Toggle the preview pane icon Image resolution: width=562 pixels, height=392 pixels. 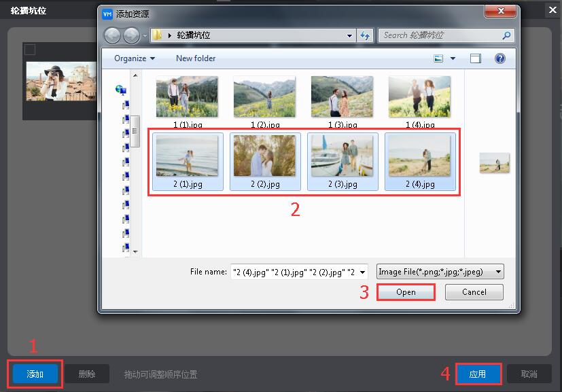(x=476, y=58)
